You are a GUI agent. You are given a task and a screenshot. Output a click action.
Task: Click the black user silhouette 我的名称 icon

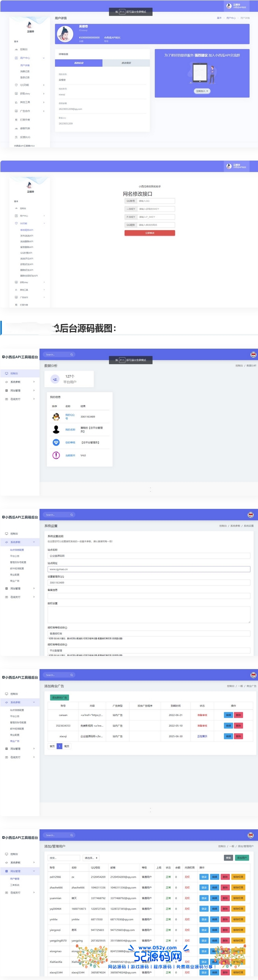tap(56, 430)
